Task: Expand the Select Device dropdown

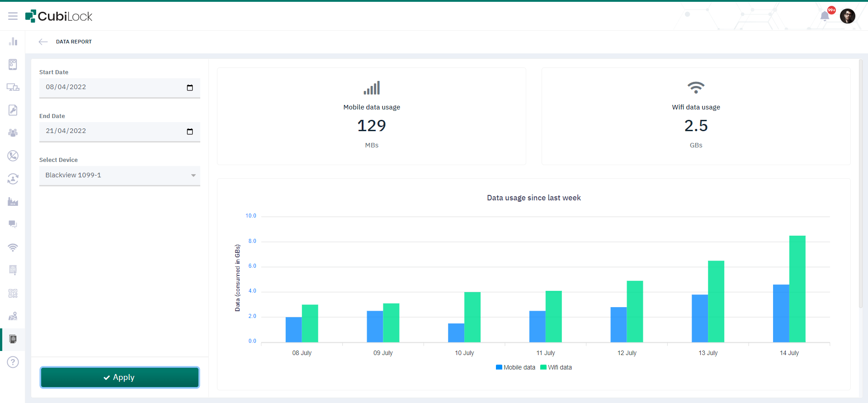Action: pyautogui.click(x=119, y=175)
